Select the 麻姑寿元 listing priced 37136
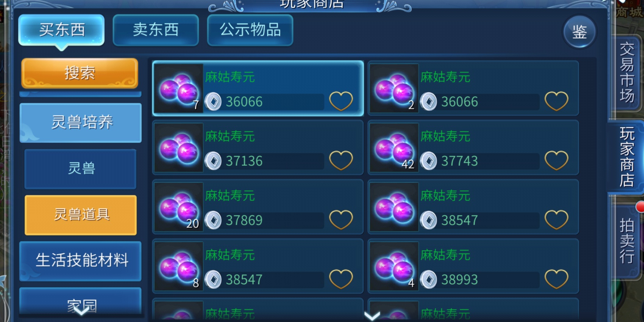The image size is (644, 322). [x=258, y=148]
